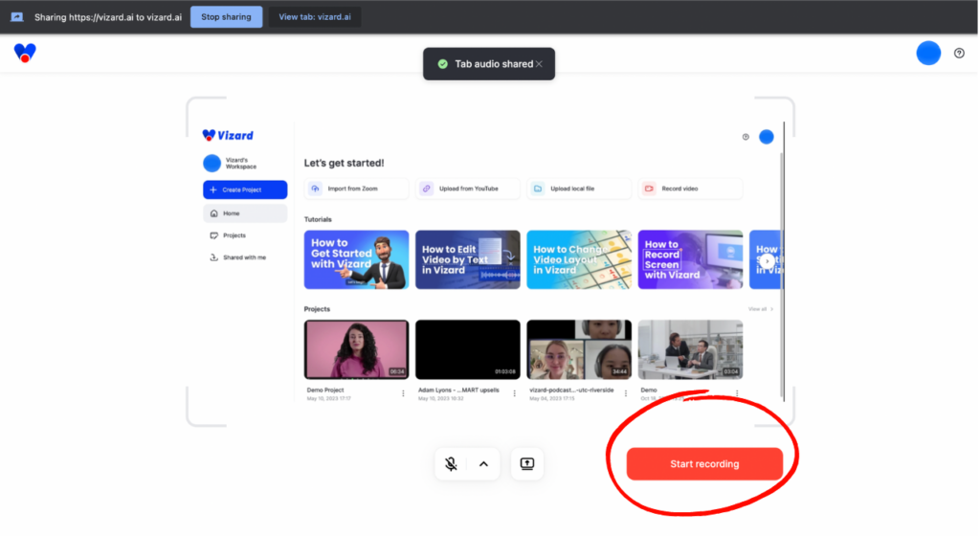Click the preview's vertical scrollbar
This screenshot has width=980, height=536.
783,275
